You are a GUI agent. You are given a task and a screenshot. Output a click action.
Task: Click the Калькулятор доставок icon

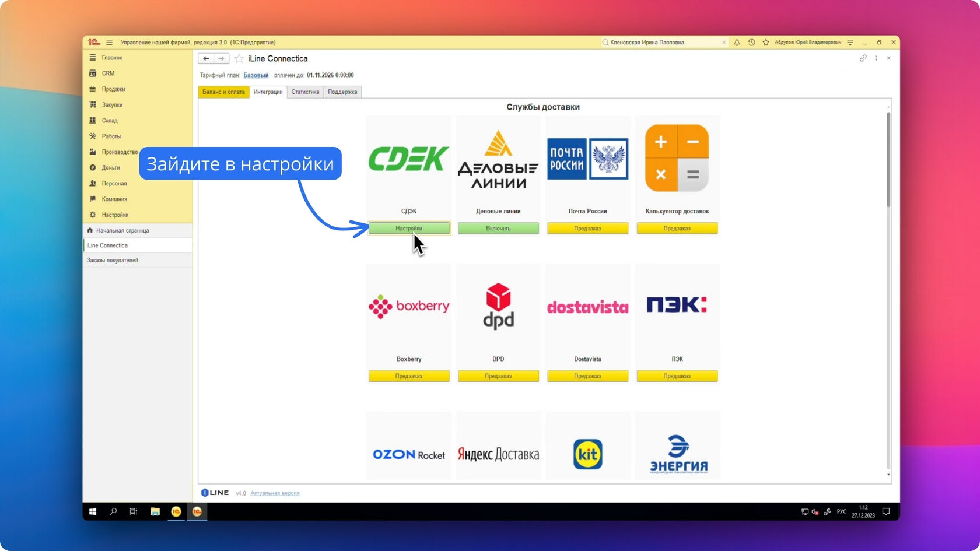[x=677, y=158]
